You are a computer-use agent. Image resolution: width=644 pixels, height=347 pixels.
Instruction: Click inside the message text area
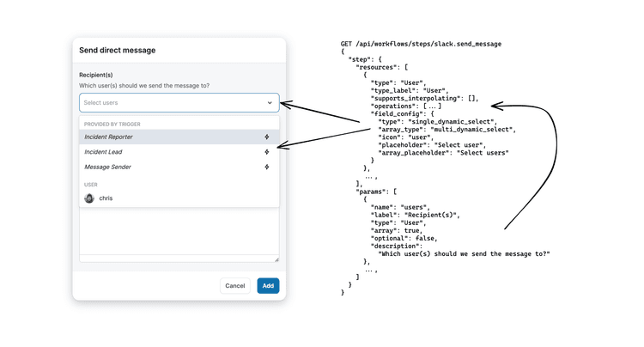[179, 232]
